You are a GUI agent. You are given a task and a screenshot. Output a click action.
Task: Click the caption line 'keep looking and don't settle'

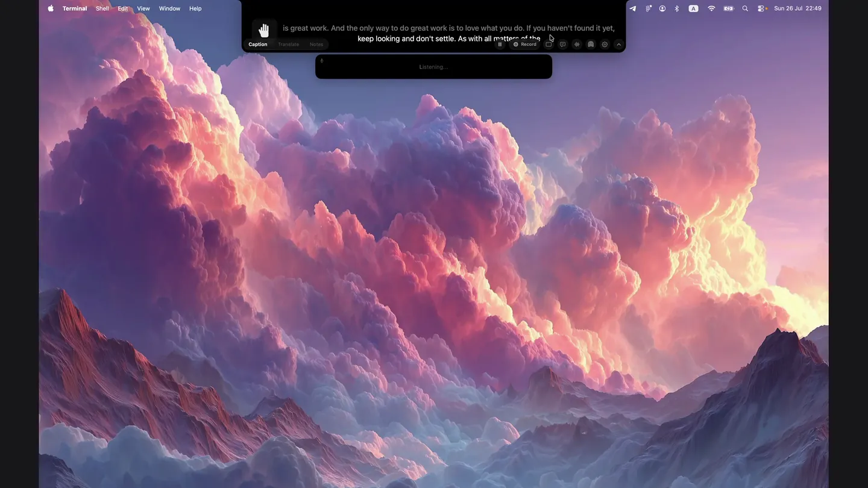tap(449, 39)
